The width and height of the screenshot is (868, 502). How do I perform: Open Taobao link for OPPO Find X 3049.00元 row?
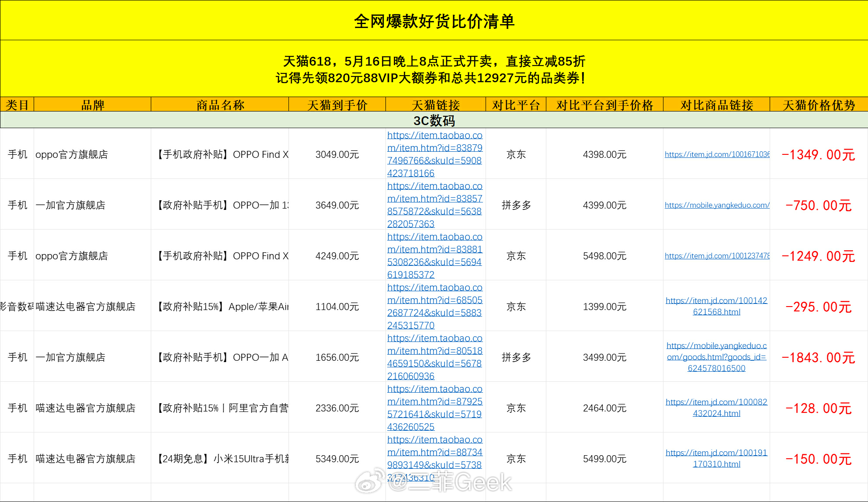(x=435, y=154)
